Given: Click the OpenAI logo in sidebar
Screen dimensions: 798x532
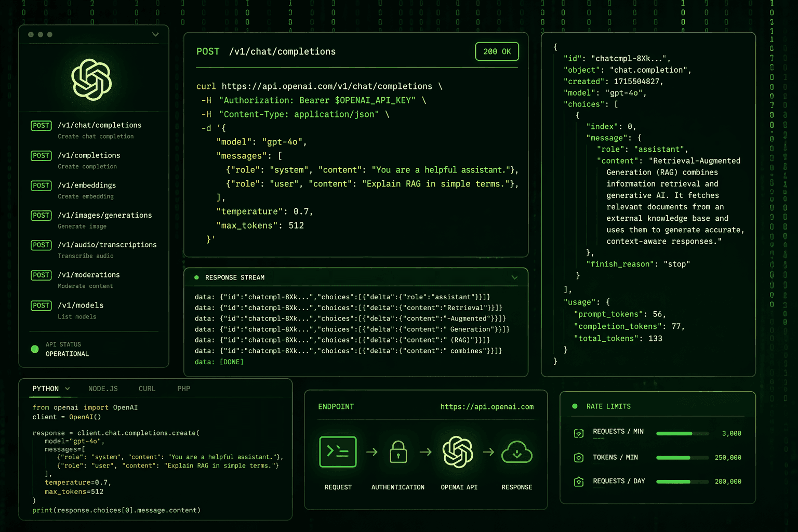Looking at the screenshot, I should pyautogui.click(x=91, y=79).
